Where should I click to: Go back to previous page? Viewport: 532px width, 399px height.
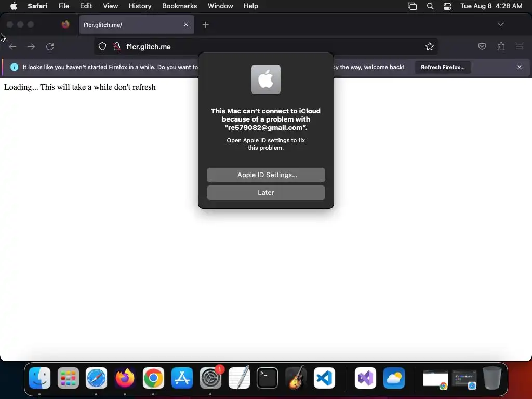click(x=12, y=46)
